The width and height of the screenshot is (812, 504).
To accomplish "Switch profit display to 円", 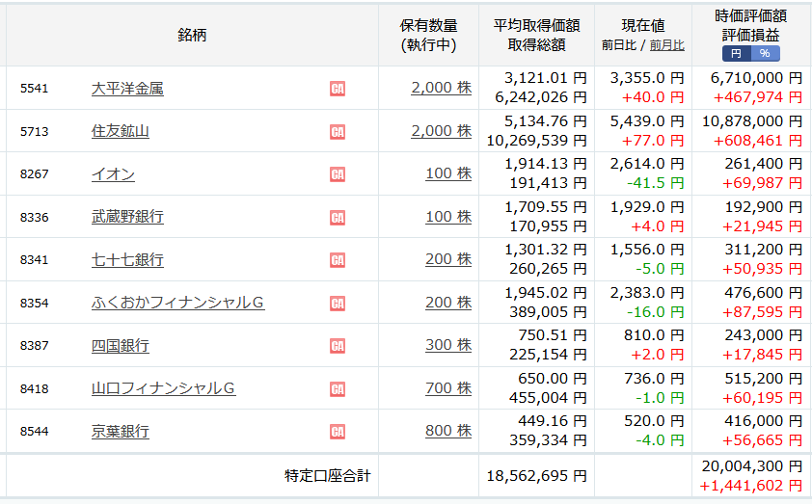I will tap(737, 53).
